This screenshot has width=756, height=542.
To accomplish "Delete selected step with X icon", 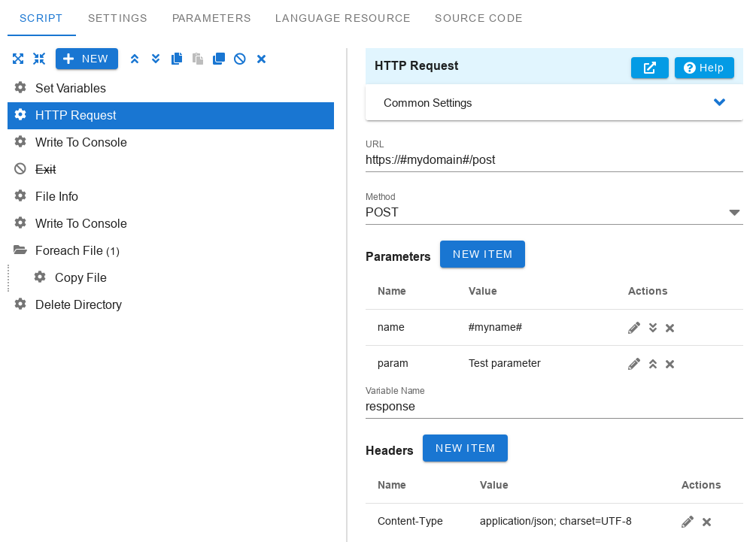I will 261,59.
